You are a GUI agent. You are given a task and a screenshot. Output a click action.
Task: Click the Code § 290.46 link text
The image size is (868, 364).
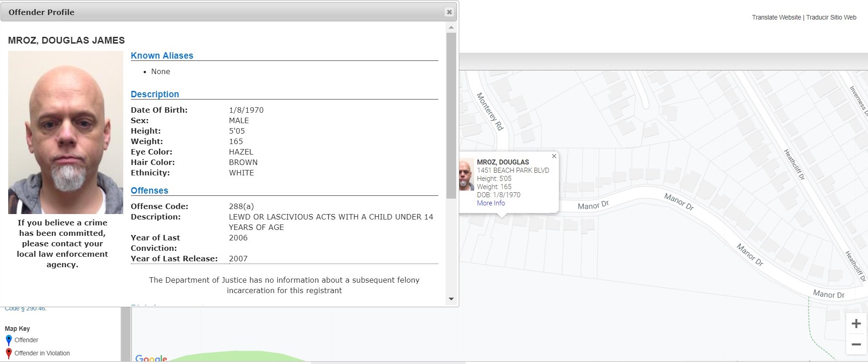(25, 308)
